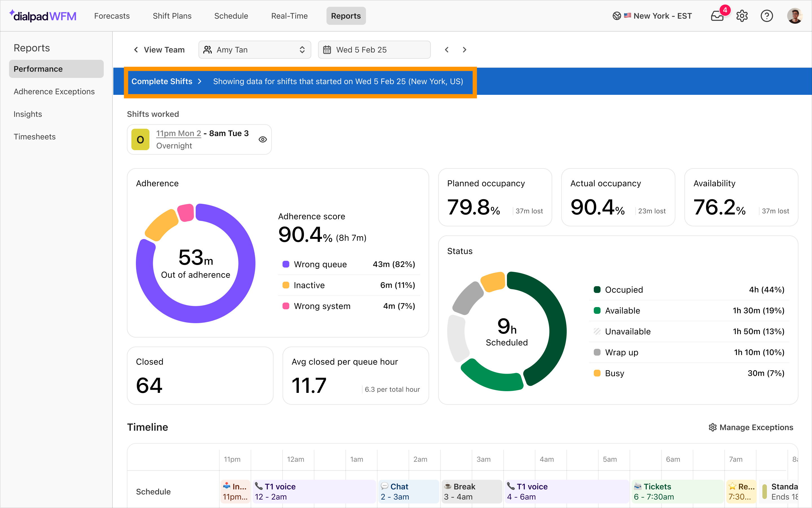Screen dimensions: 812x508
Task: Click the red 4 notification badge
Action: click(725, 10)
